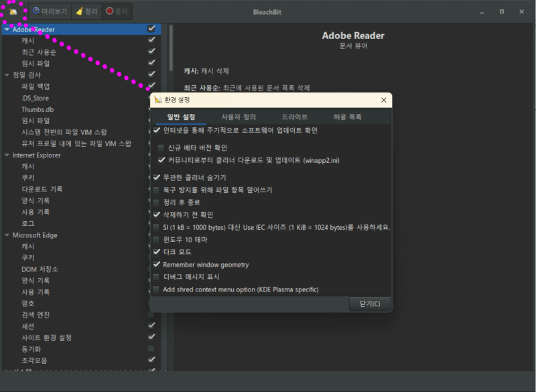
Task: Click the BleachBit icon in 환경 설정 title bar
Action: point(157,100)
